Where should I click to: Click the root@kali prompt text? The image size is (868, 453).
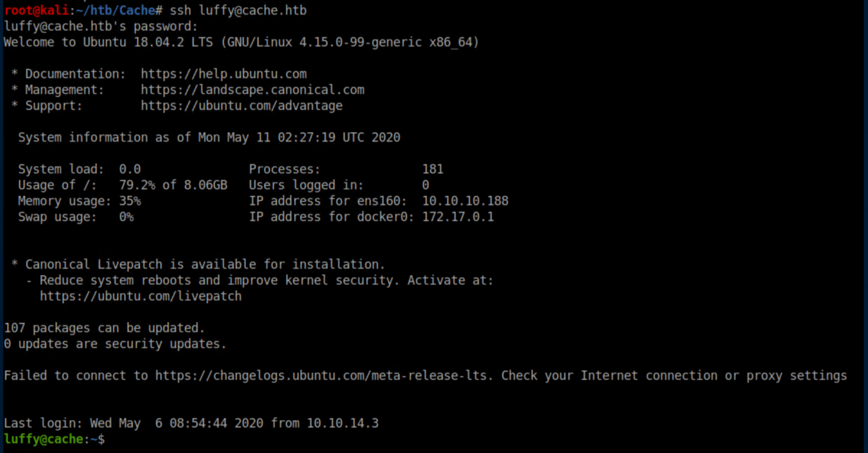pyautogui.click(x=36, y=11)
